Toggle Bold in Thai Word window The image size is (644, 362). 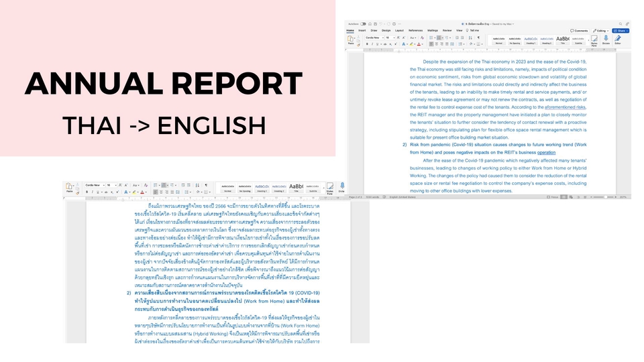coord(87,192)
